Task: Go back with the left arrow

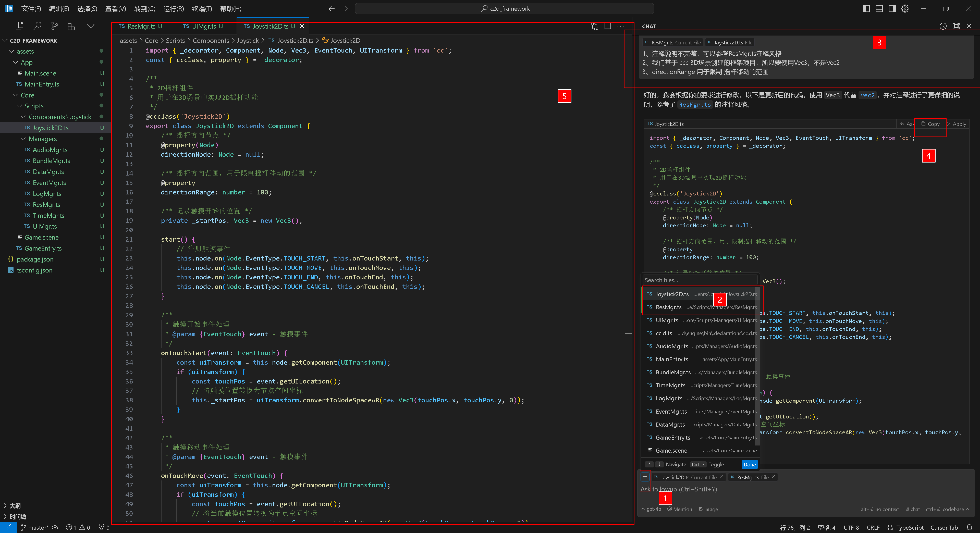Action: point(331,8)
